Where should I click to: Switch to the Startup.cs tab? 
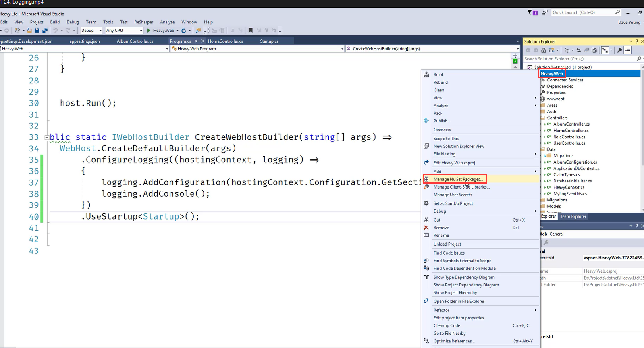269,41
